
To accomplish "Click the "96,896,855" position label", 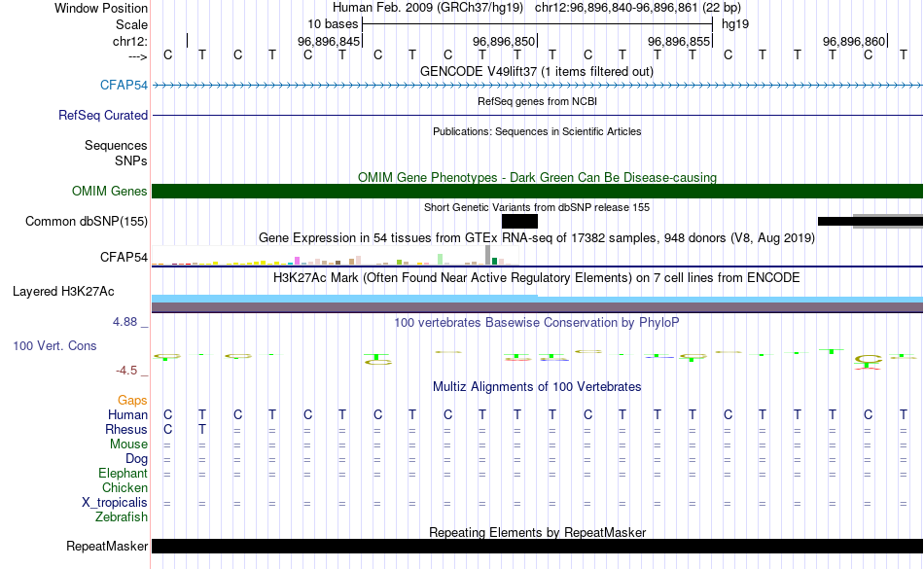I will (x=678, y=41).
